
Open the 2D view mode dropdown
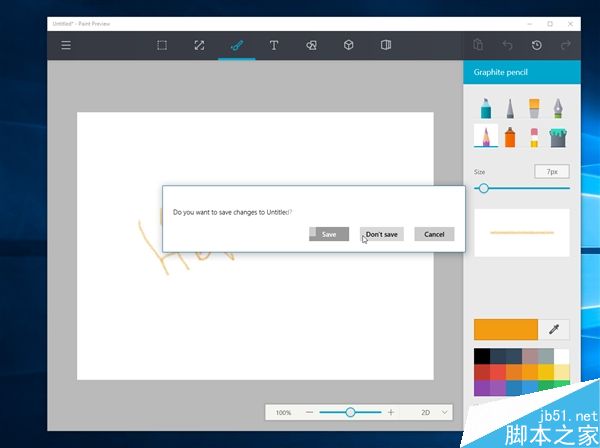click(x=434, y=412)
